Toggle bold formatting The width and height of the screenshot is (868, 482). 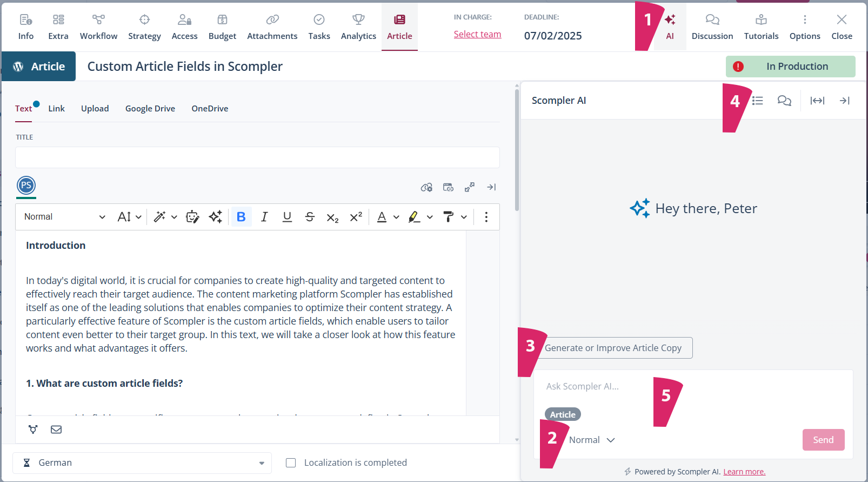(x=241, y=217)
